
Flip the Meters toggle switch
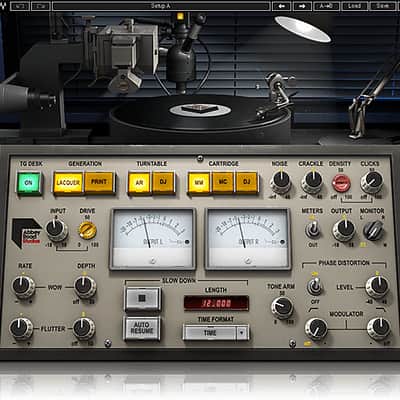[313, 229]
